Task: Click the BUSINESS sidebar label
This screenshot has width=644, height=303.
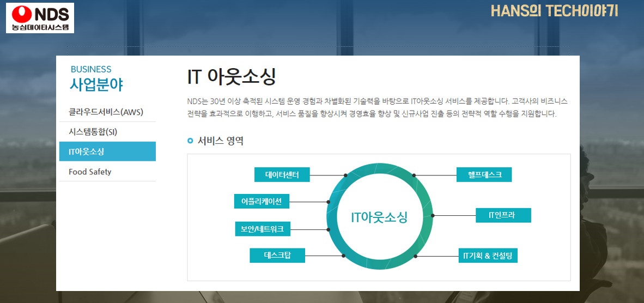Action: pyautogui.click(x=91, y=69)
